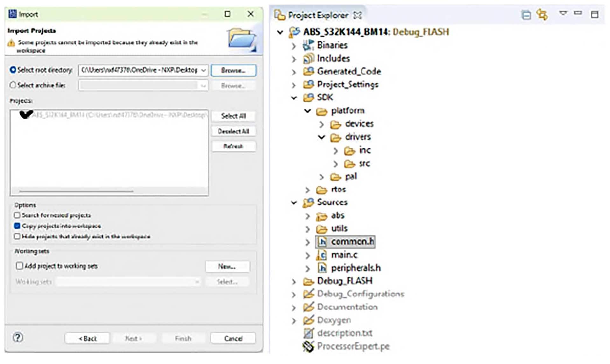
Task: Click Project_Settings folder icon
Action: pyautogui.click(x=308, y=84)
